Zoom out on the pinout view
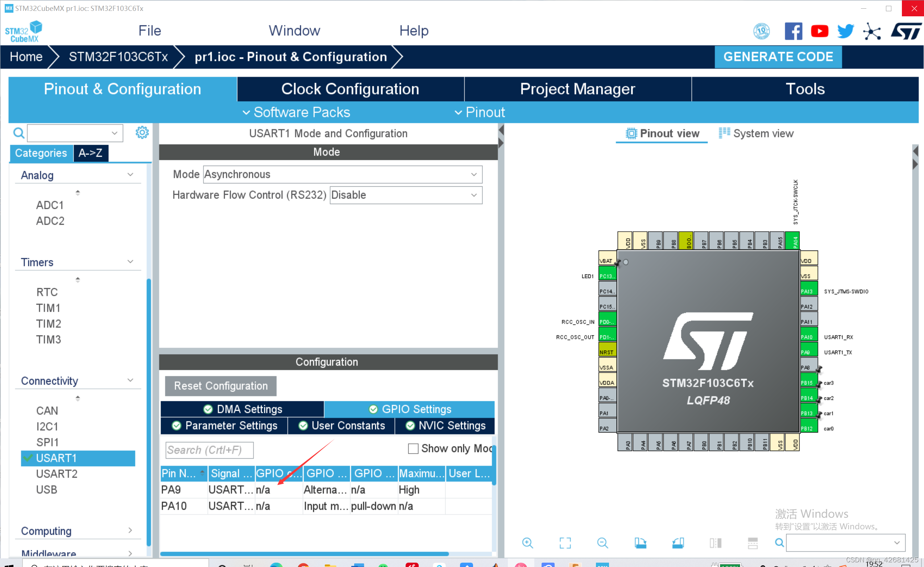Viewport: 924px width, 567px height. click(x=602, y=543)
